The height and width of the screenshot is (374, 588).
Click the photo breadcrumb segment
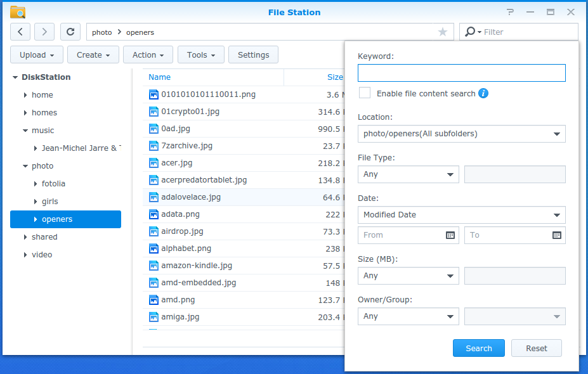[x=102, y=32]
